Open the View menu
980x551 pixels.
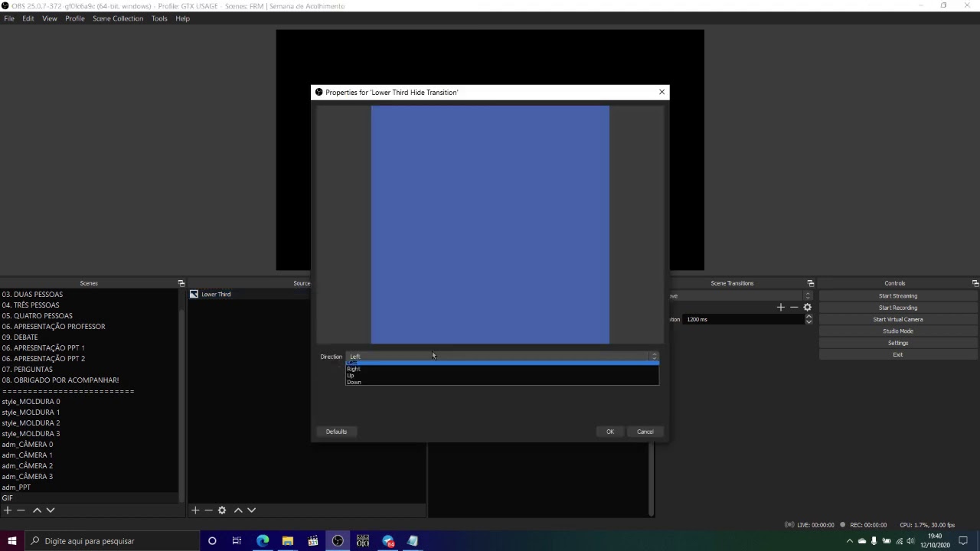point(50,18)
